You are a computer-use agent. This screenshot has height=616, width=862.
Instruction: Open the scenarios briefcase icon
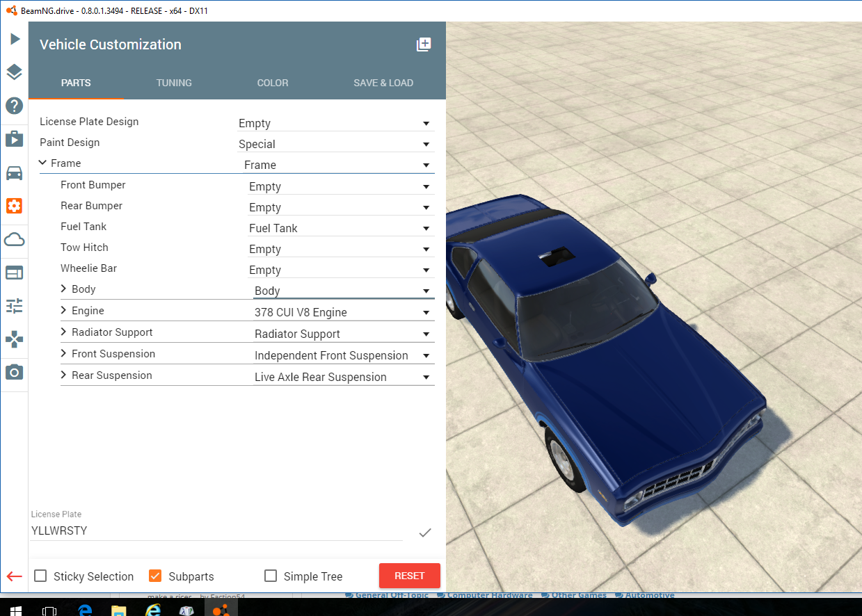click(x=15, y=139)
